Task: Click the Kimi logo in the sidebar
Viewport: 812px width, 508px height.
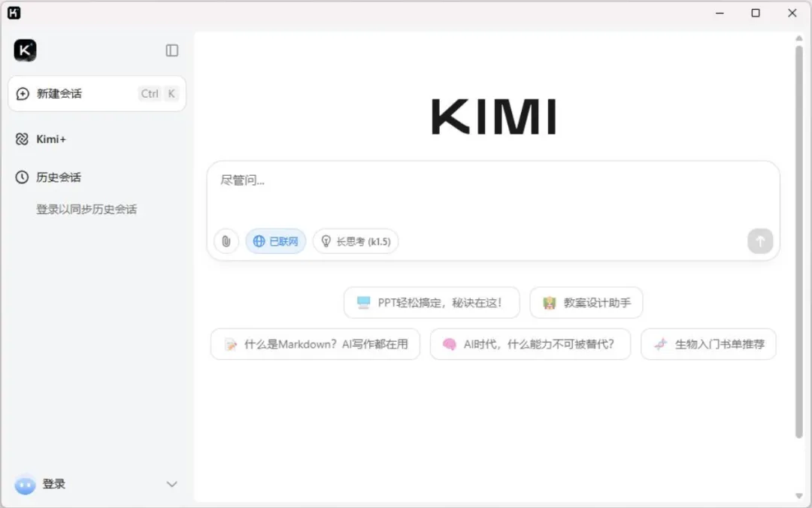Action: 25,50
